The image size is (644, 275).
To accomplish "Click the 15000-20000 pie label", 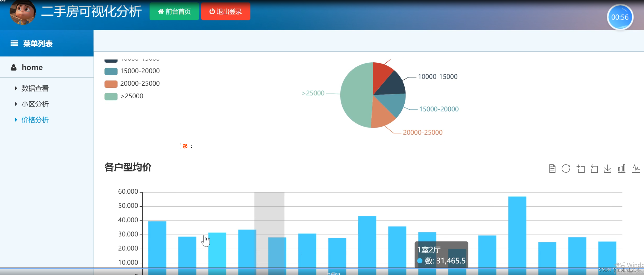I will (439, 109).
